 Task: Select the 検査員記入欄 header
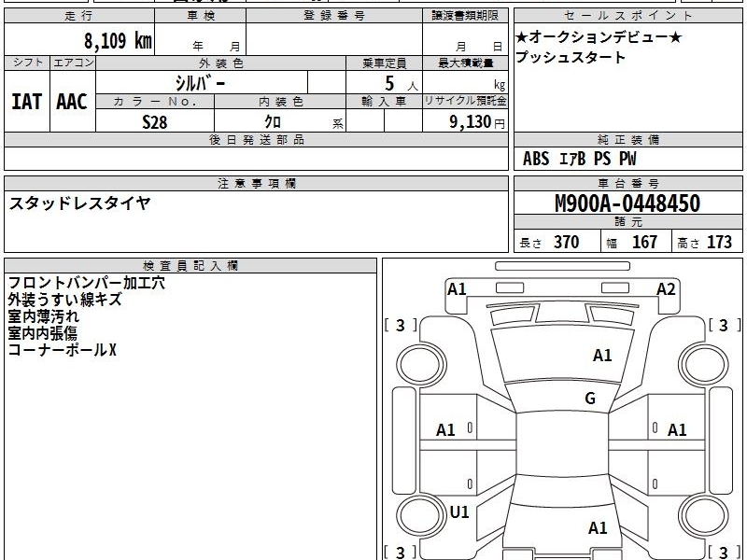[190, 266]
